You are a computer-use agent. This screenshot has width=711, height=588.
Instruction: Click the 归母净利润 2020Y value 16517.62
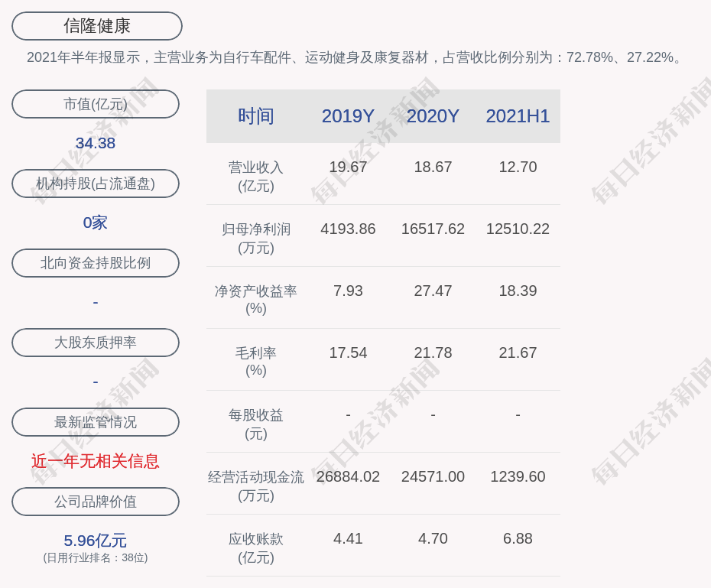point(433,229)
